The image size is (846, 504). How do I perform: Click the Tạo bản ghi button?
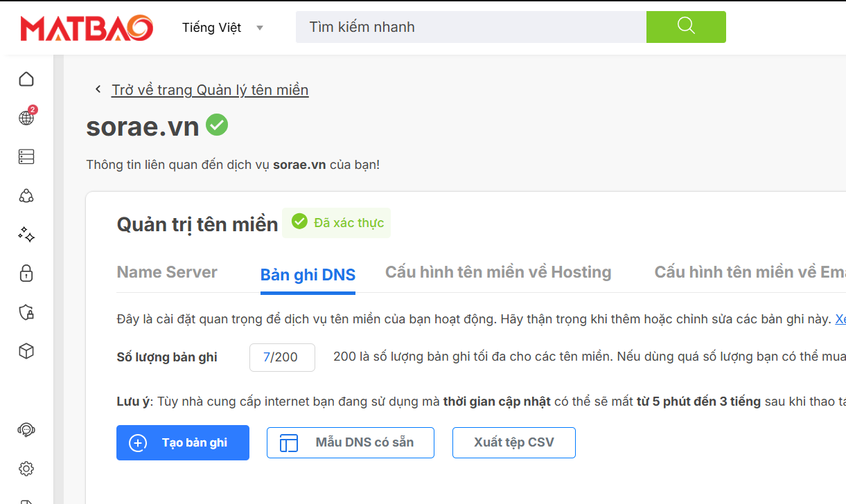[x=183, y=442]
